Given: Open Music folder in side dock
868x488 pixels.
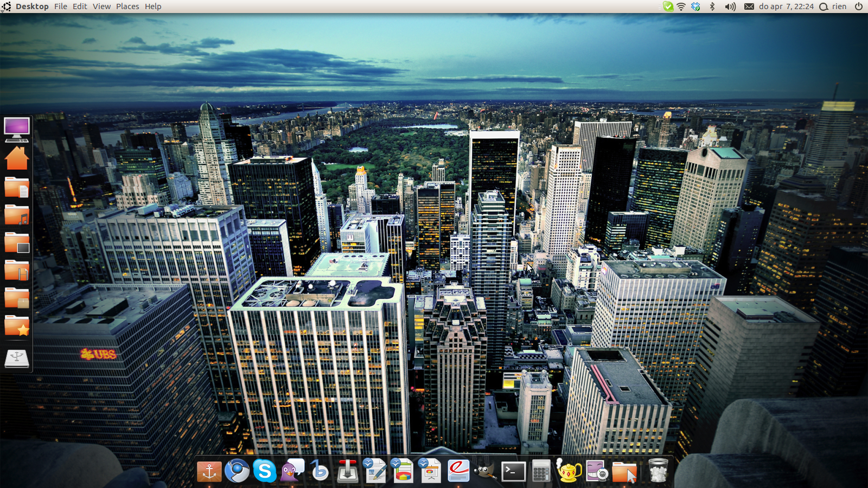Looking at the screenshot, I should point(17,215).
